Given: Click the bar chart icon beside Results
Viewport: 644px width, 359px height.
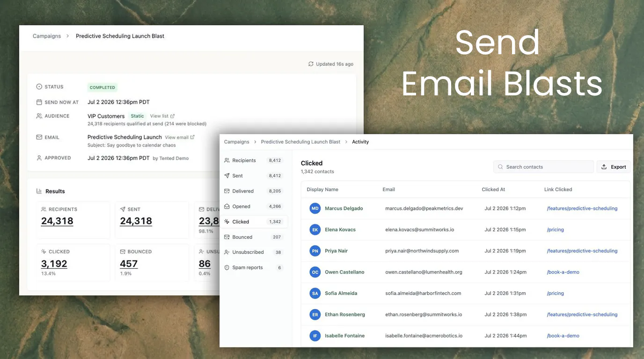Looking at the screenshot, I should coord(39,191).
